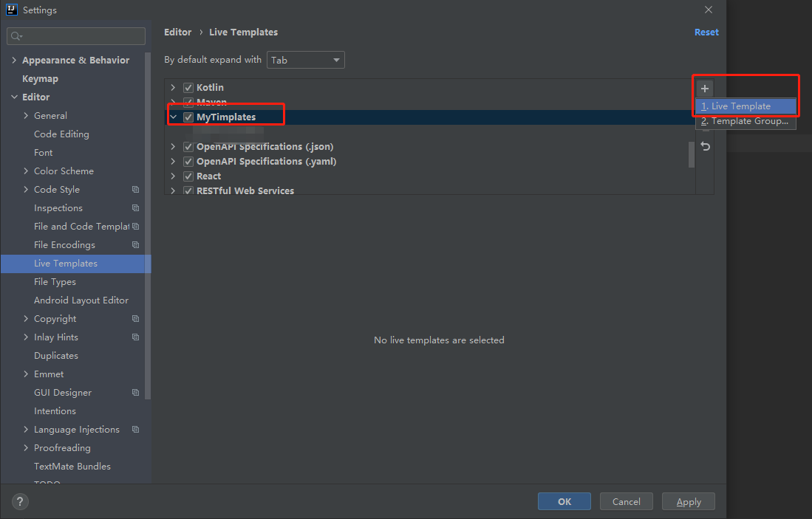This screenshot has height=519, width=812.
Task: Toggle RESTful Web Services checkbox
Action: point(188,190)
